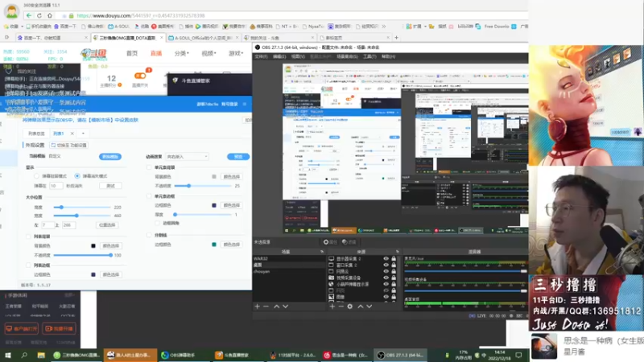Enable 列表边框 checkbox
This screenshot has width=644, height=362.
coord(28,265)
